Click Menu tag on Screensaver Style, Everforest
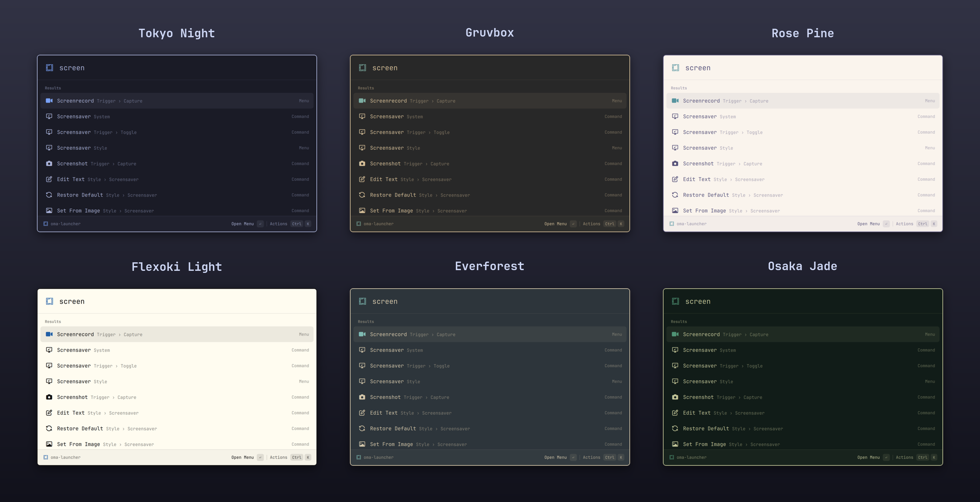 point(617,382)
